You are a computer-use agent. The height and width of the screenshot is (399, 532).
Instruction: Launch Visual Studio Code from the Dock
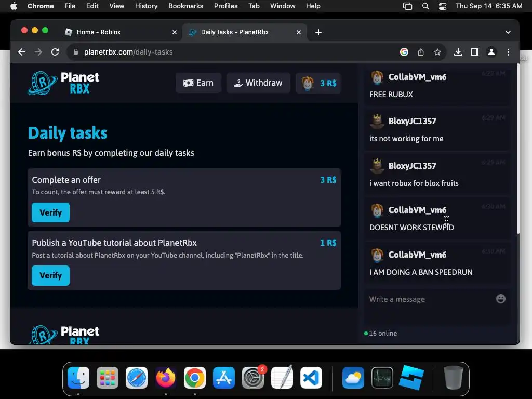[311, 378]
